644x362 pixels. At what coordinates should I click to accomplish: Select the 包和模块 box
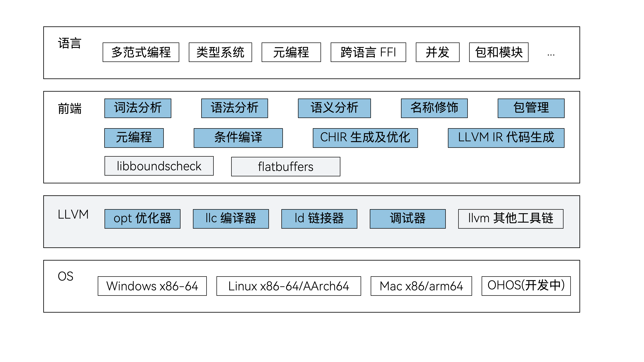[499, 52]
